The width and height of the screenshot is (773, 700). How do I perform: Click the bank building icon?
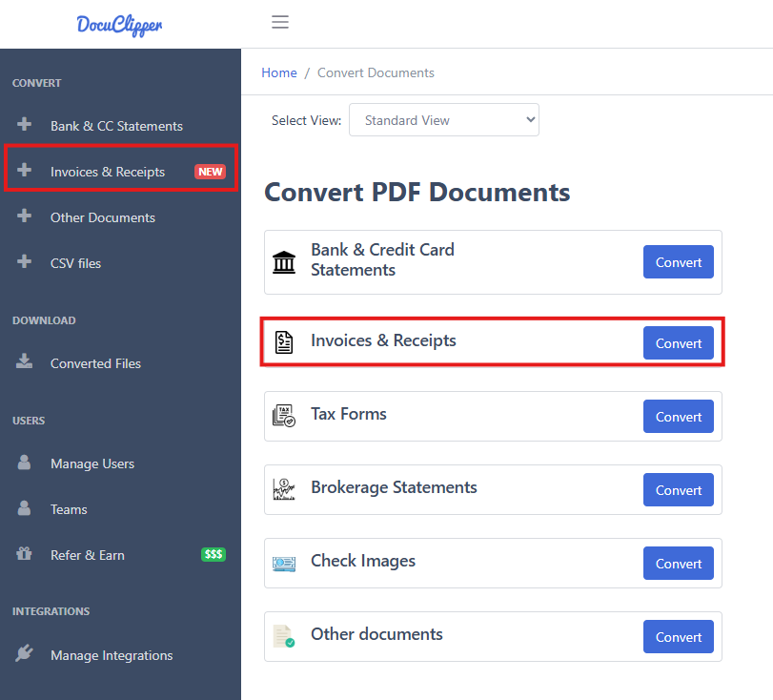click(284, 262)
